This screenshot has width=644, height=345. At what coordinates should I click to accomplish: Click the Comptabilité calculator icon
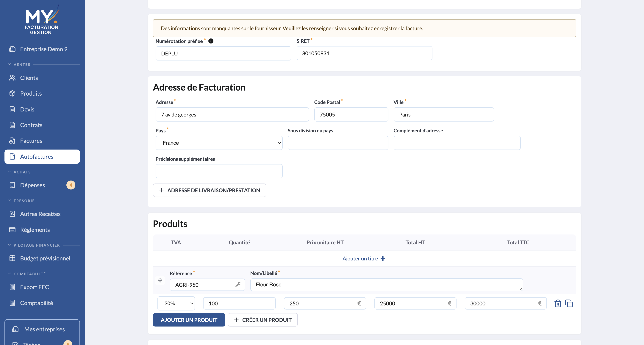(x=12, y=303)
